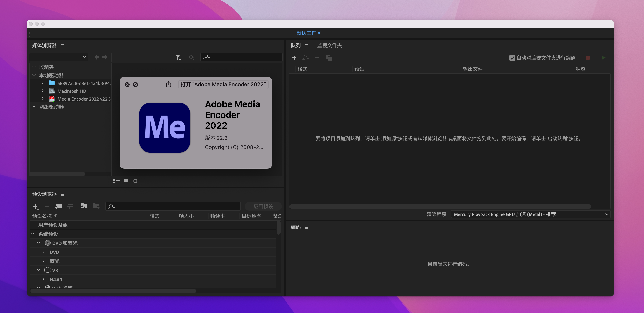This screenshot has width=644, height=313.
Task: Click the import presets icon
Action: 84,206
